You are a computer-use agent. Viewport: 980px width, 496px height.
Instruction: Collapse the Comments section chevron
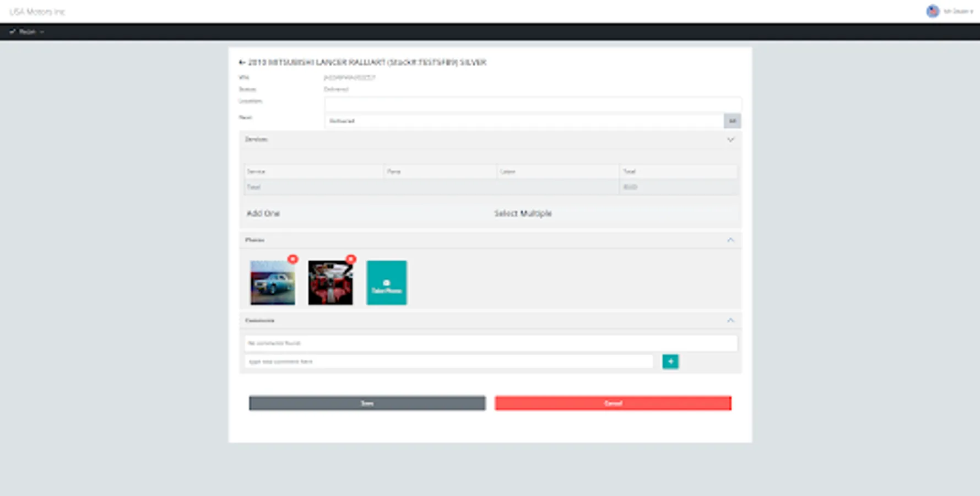point(730,320)
